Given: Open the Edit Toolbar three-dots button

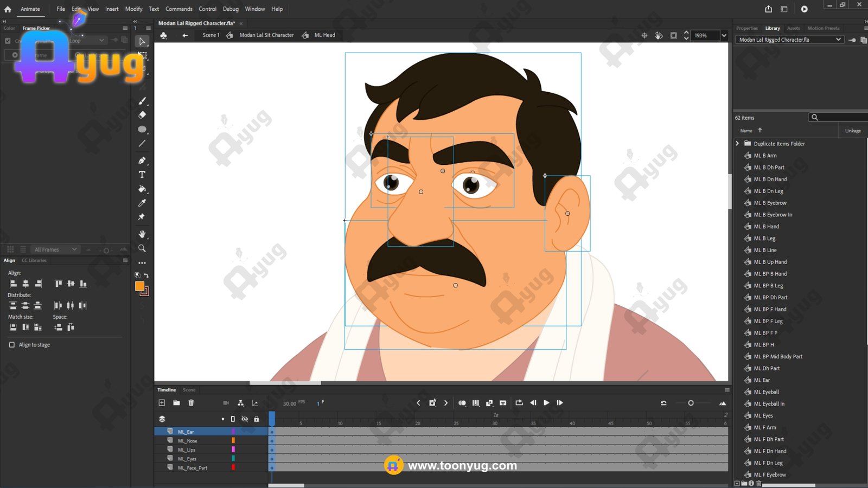Looking at the screenshot, I should point(142,262).
